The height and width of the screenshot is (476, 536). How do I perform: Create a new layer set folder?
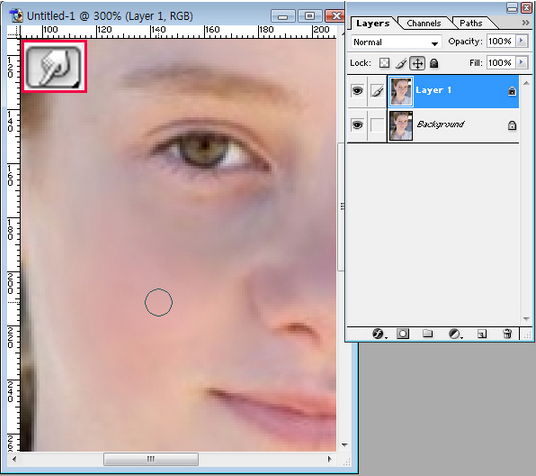tap(427, 333)
